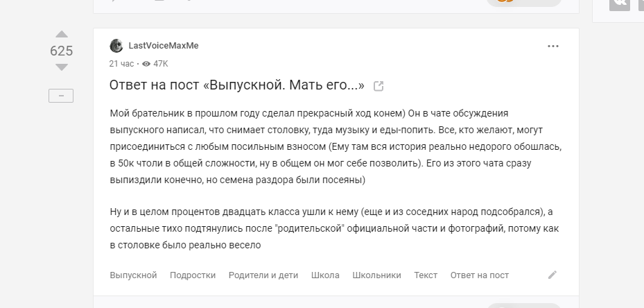Open the «Родители и дети» tag

pyautogui.click(x=263, y=275)
